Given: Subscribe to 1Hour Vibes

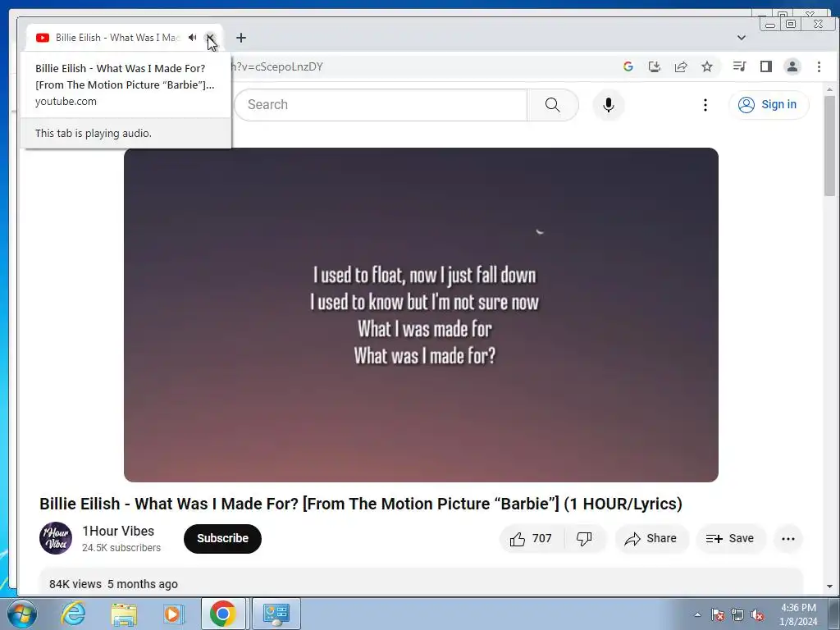Looking at the screenshot, I should tap(222, 538).
